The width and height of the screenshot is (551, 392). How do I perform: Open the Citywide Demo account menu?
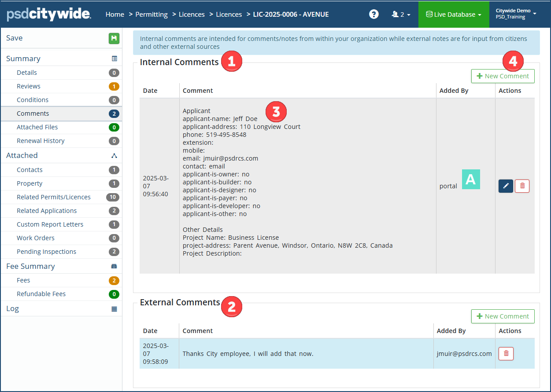[516, 14]
